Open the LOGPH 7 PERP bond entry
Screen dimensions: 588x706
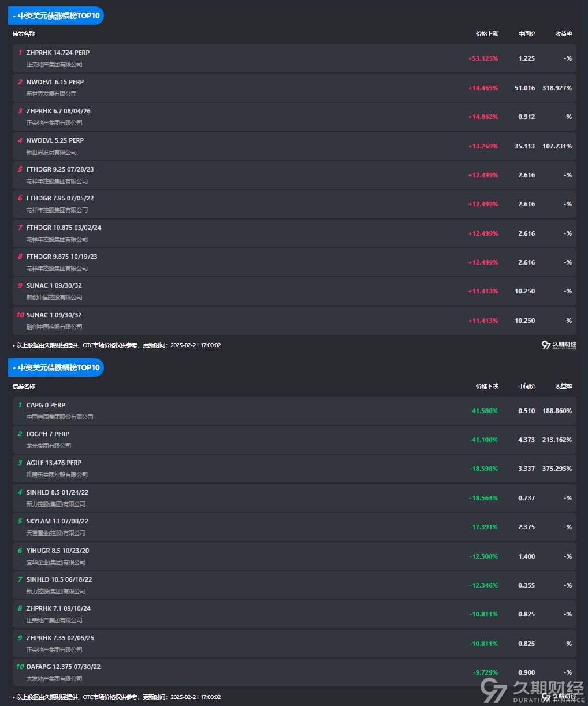click(x=48, y=434)
